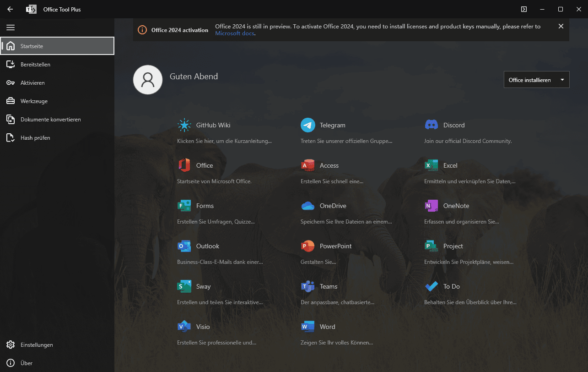Screen dimensions: 588x372
Task: Click the Outlook app icon
Action: pos(184,246)
